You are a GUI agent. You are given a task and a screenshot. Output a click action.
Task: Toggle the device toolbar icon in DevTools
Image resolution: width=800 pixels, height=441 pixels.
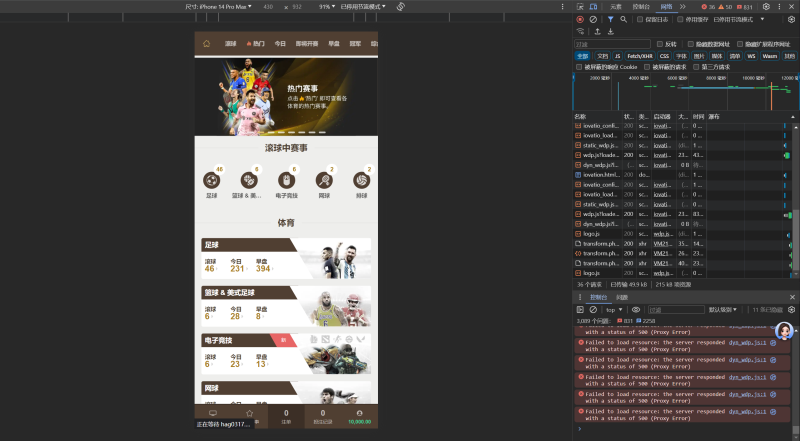(x=593, y=6)
